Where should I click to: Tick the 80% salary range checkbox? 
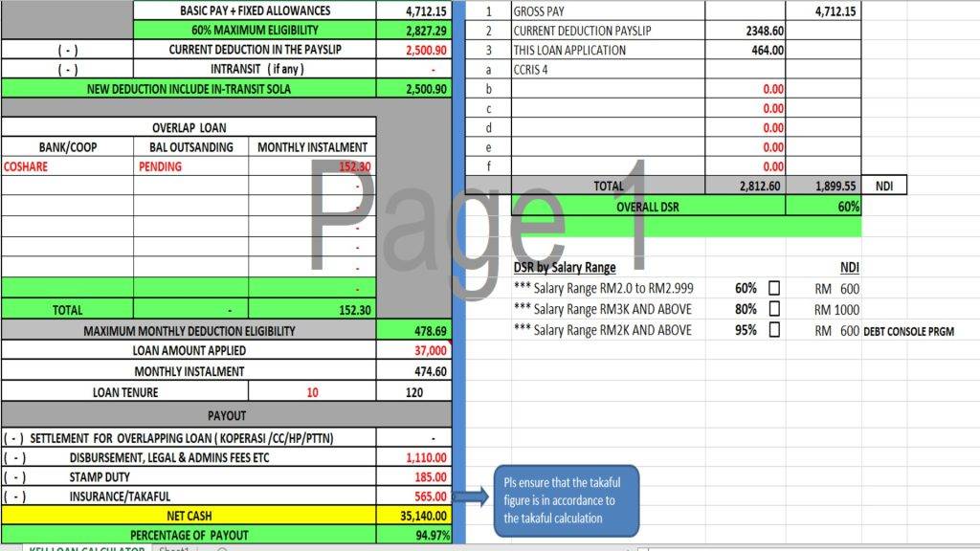773,309
